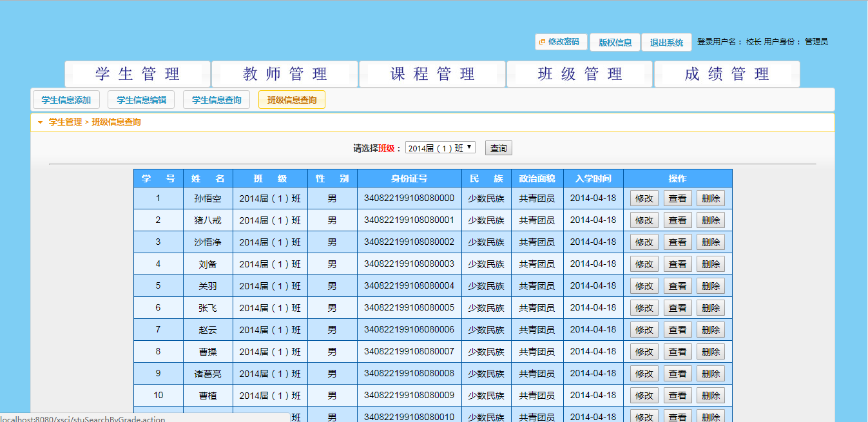The width and height of the screenshot is (868, 422).
Task: Click the highlighted 班级信息查询 sub-tab
Action: pos(292,100)
